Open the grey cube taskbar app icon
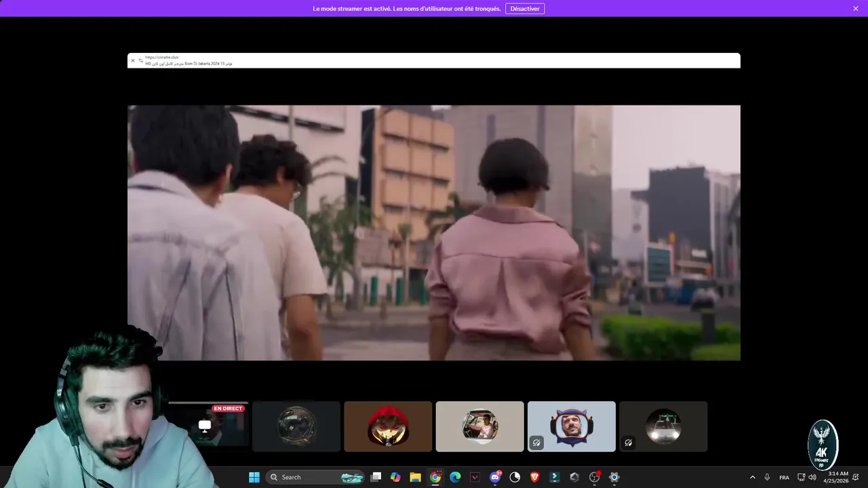The image size is (868, 488). pyautogui.click(x=574, y=477)
